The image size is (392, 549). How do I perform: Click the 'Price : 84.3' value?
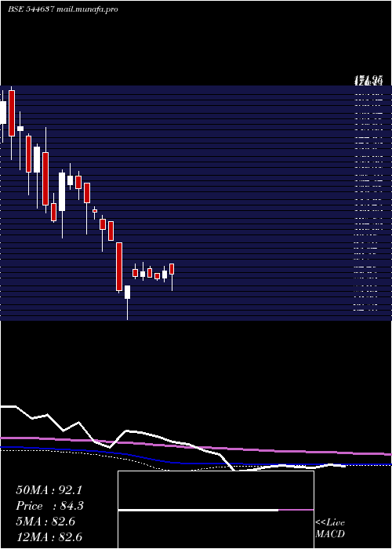(49, 506)
